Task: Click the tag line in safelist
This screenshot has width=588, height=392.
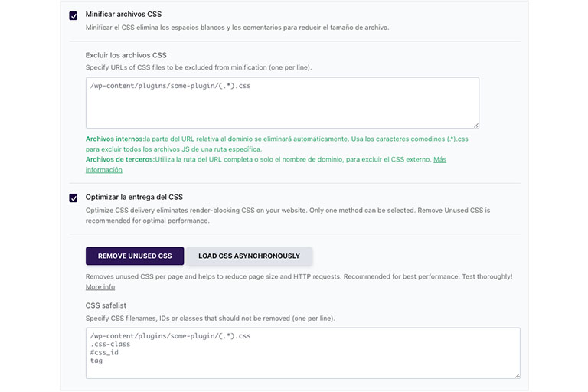Action: (96, 361)
